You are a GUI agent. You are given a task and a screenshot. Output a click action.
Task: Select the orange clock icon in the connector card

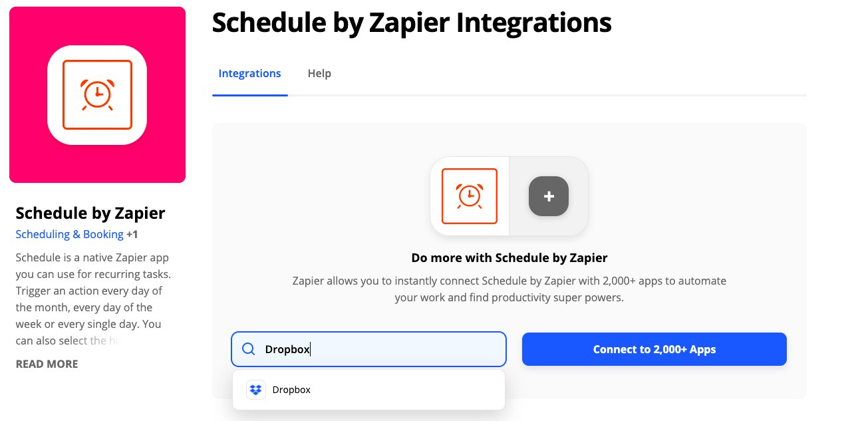pos(470,196)
